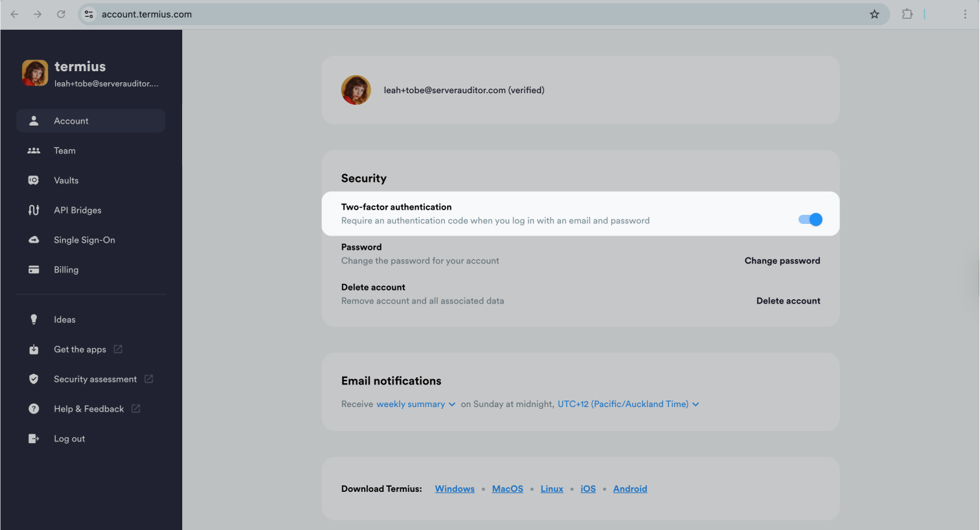The height and width of the screenshot is (530, 980).
Task: Open the Windows download link
Action: [x=455, y=489]
